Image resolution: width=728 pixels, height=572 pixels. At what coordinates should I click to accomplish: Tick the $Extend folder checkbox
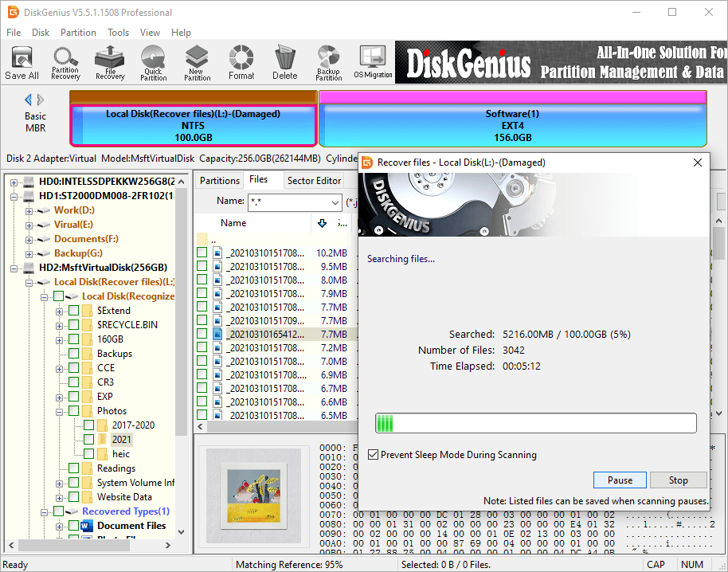[73, 310]
